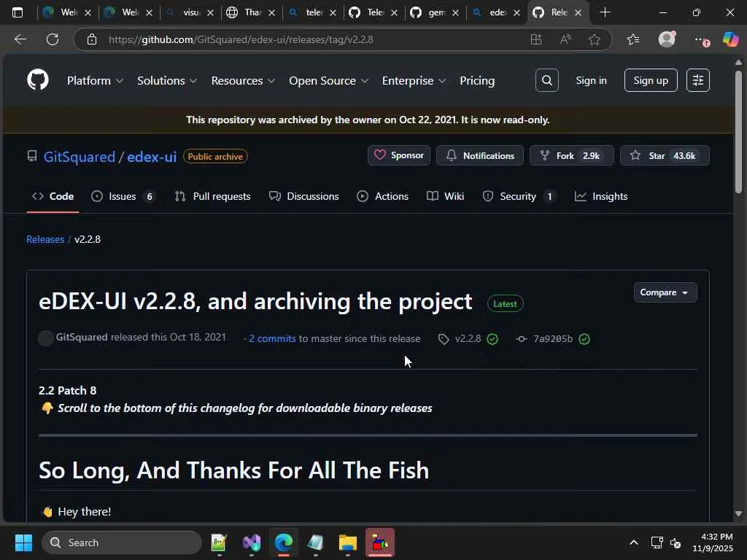Open the GitHub home logo

pos(38,80)
